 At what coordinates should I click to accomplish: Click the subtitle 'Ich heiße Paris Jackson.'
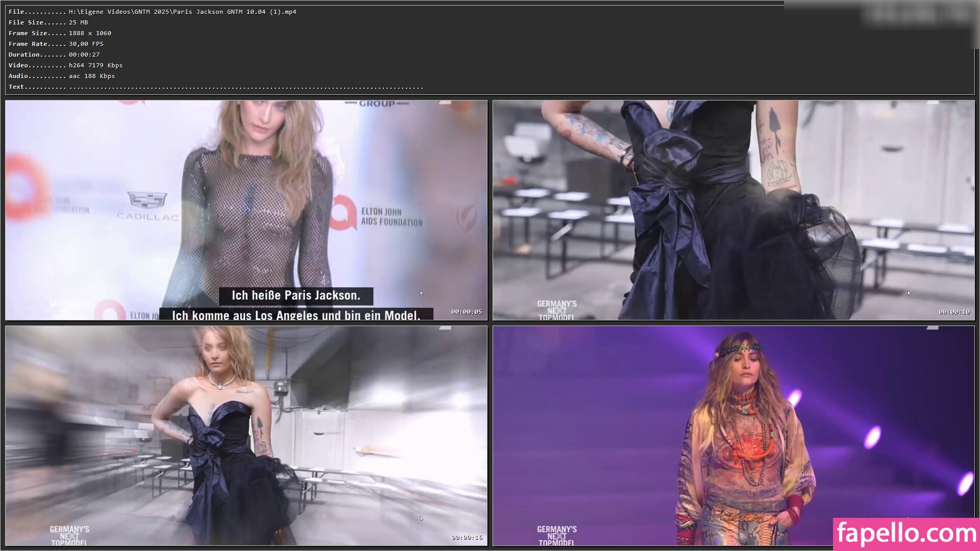pyautogui.click(x=296, y=295)
